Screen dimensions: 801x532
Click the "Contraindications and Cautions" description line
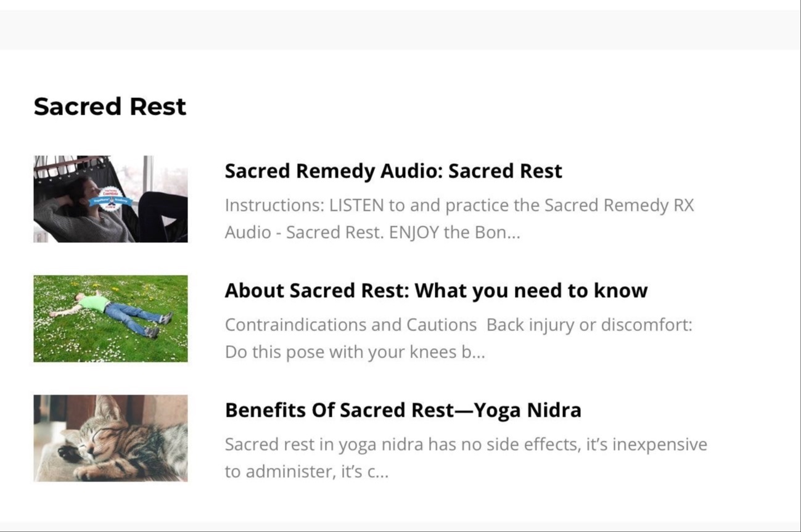click(x=458, y=325)
